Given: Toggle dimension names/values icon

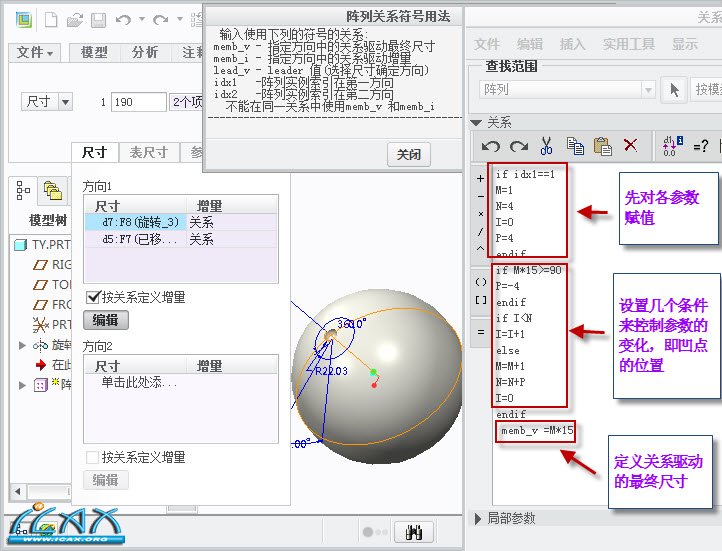Looking at the screenshot, I should point(673,146).
